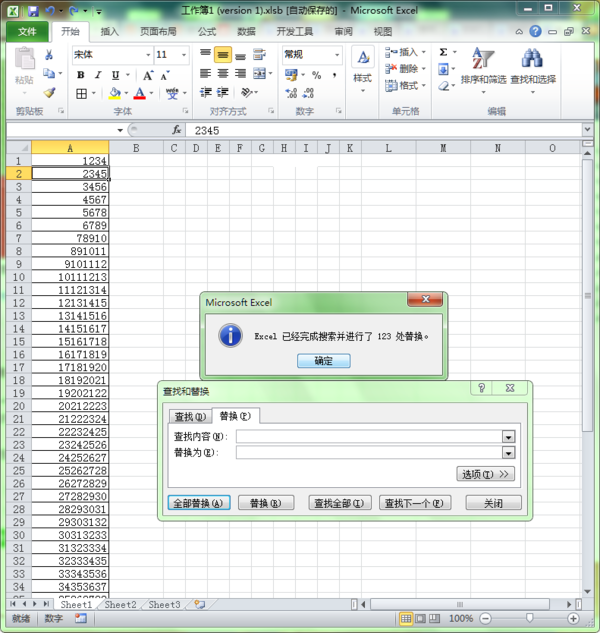Click Replace All (全部替换) button
The width and height of the screenshot is (600, 633).
[199, 503]
